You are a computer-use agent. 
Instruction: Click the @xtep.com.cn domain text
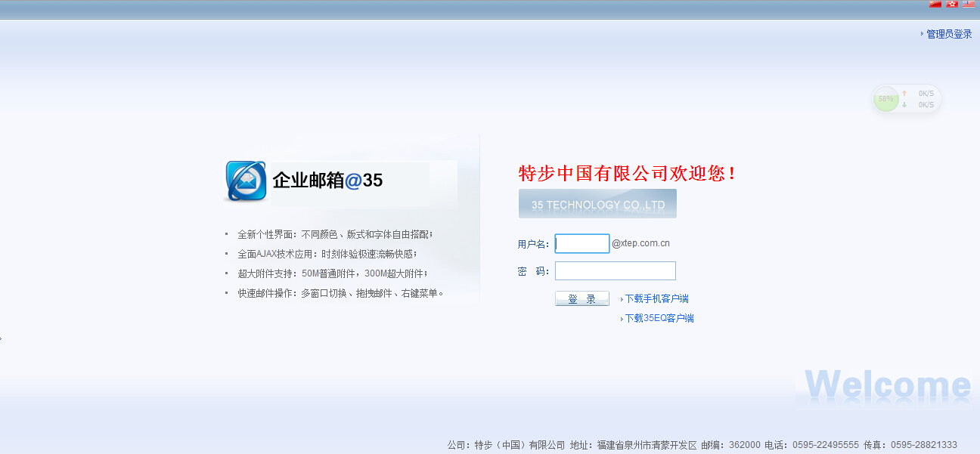(640, 243)
